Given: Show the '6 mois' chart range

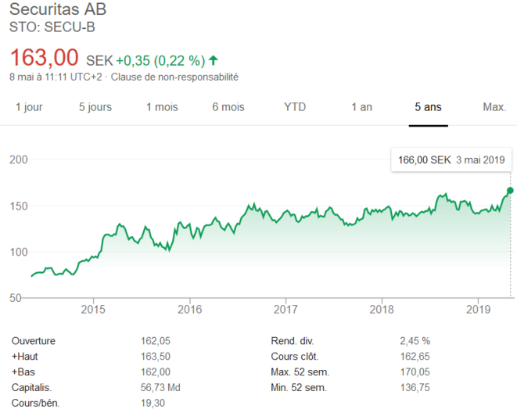Looking at the screenshot, I should pos(228,107).
